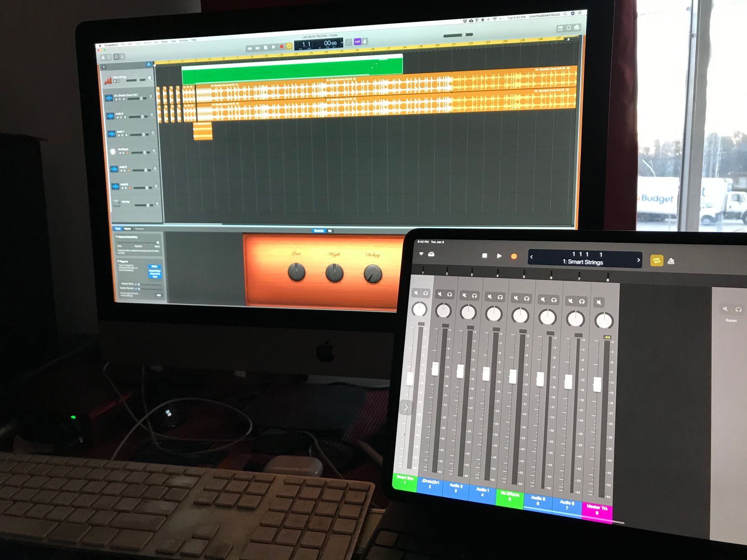Select the Master tab in the inspector

[127, 229]
